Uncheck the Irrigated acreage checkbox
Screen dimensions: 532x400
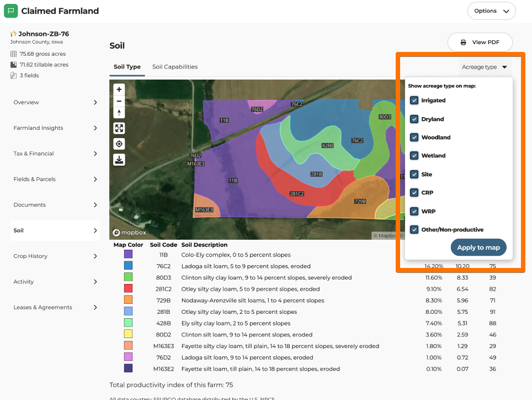tap(414, 101)
